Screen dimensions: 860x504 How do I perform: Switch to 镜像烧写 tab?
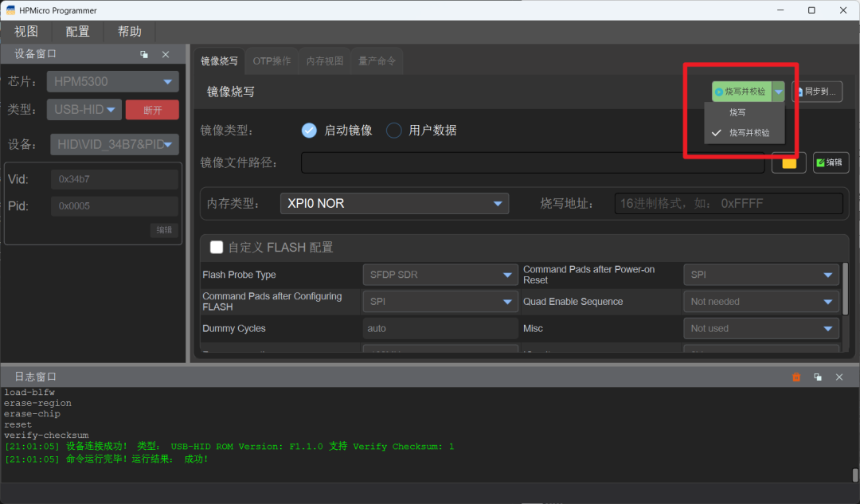[220, 61]
